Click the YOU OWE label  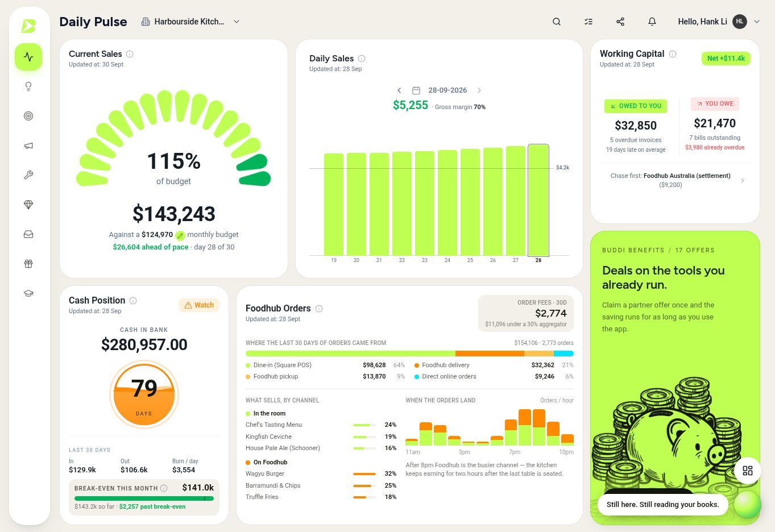[715, 103]
